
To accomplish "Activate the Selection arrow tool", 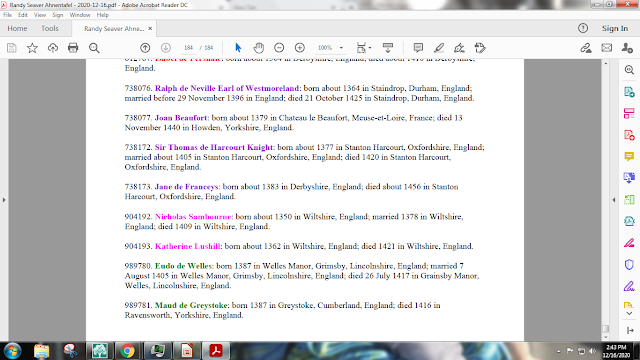I will coord(238,48).
